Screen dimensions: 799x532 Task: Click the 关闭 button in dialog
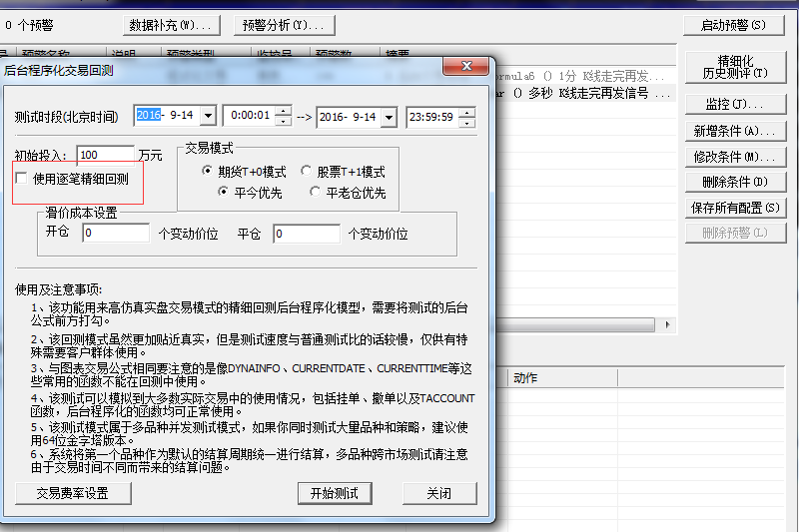point(438,493)
